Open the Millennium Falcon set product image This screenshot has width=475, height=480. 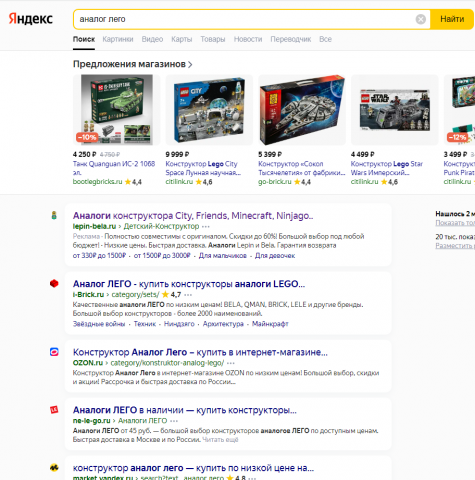point(302,110)
